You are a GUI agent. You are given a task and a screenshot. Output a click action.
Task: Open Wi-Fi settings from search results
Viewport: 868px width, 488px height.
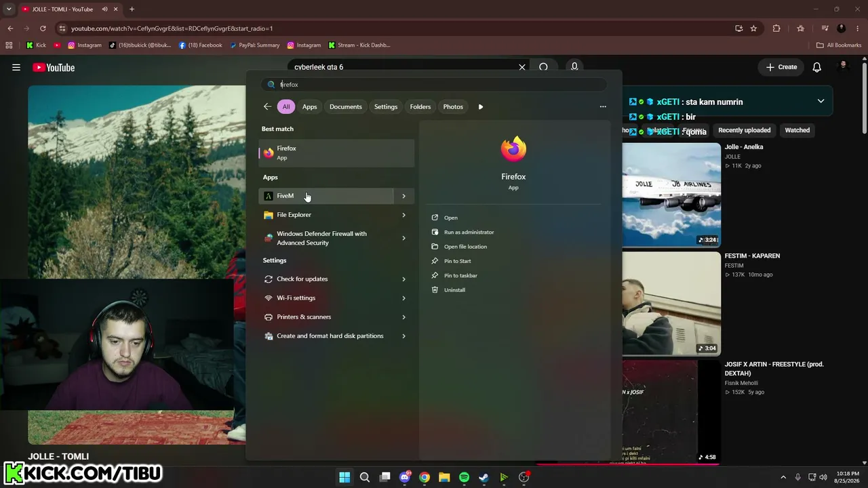tap(326, 298)
